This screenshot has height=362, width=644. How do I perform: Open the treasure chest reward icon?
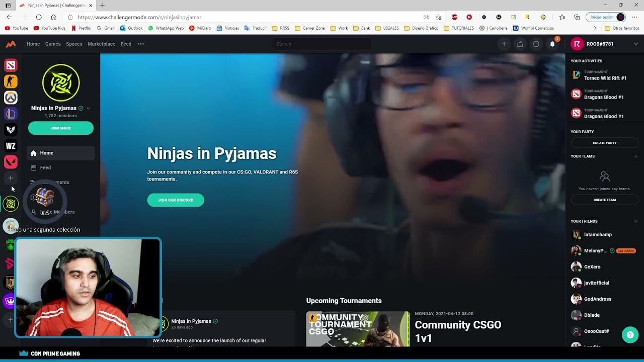click(x=45, y=197)
